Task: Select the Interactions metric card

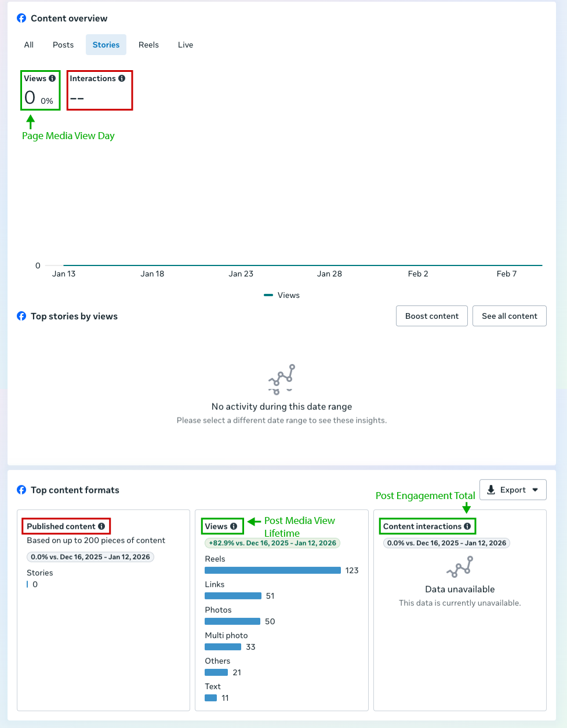Action: 100,90
